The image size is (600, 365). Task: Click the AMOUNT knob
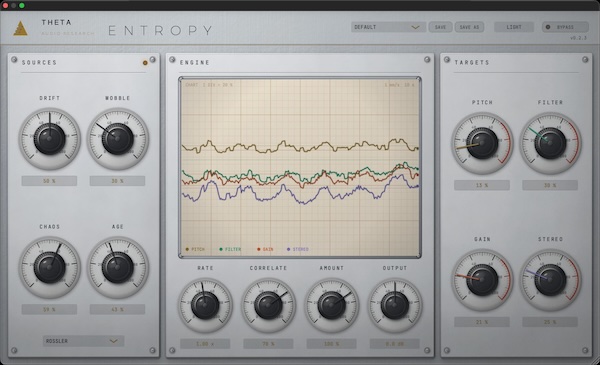332,305
